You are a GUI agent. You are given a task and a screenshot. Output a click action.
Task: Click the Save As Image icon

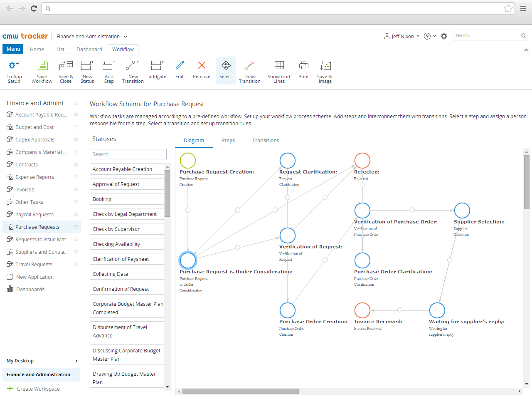[x=325, y=71]
